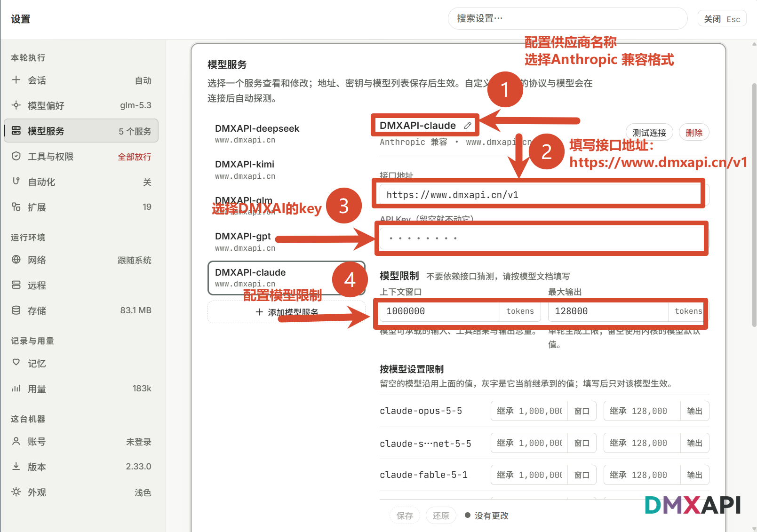This screenshot has width=757, height=532.
Task: Click the plus icon beside 会话
Action: pos(16,80)
